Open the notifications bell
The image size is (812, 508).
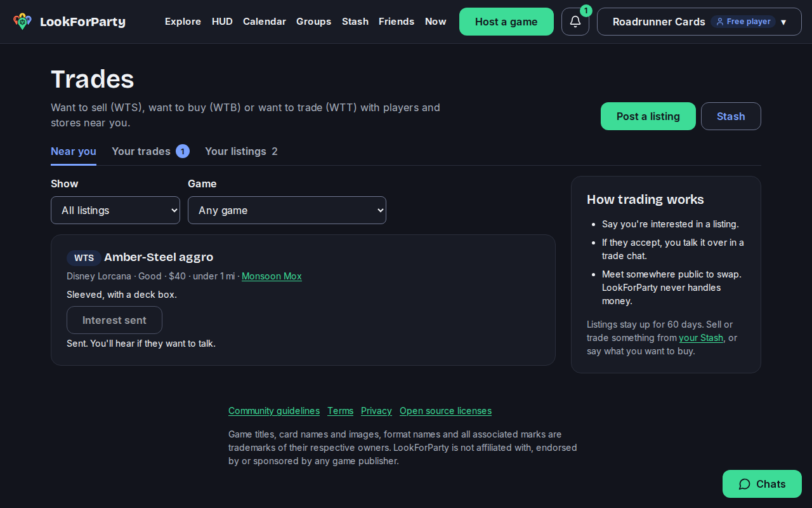click(575, 22)
